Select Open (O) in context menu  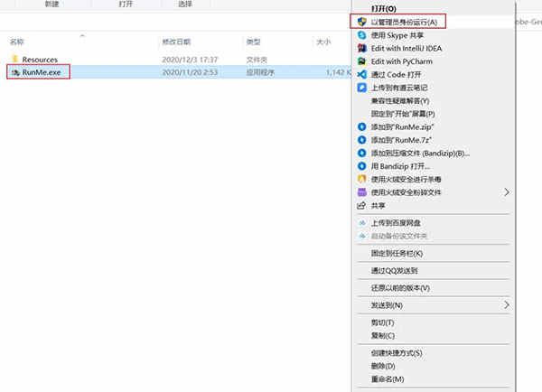[383, 9]
